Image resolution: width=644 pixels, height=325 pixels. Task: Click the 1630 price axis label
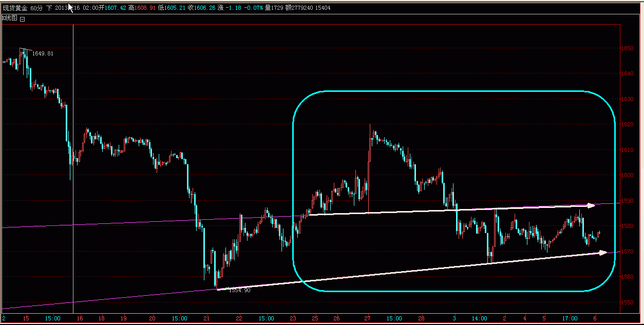627,99
